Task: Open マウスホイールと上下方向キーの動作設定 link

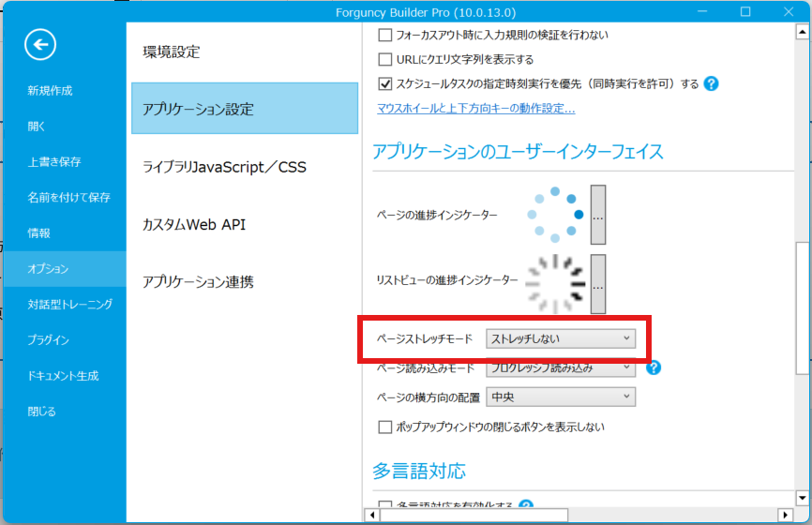Action: [x=475, y=109]
